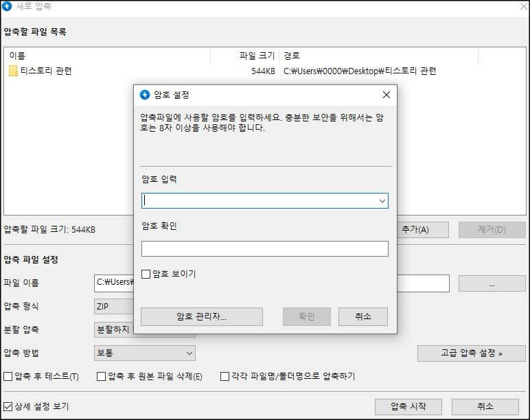530x420 pixels.
Task: Check 압축 후 테스트(T) option
Action: 8,377
